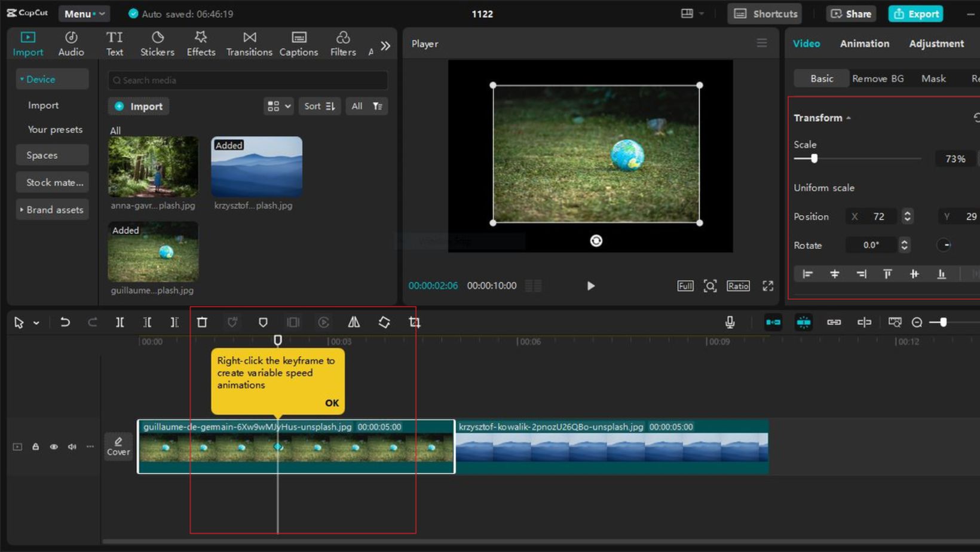Split the clip at playhead
Screen dimensions: 980x552
120,323
